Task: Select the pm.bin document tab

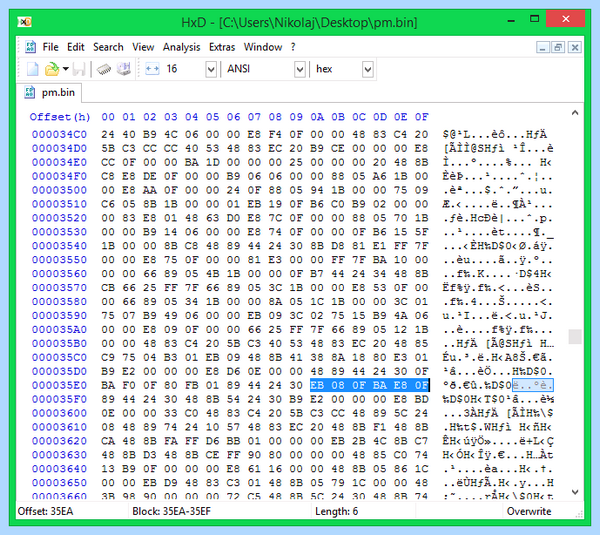Action: [x=50, y=93]
